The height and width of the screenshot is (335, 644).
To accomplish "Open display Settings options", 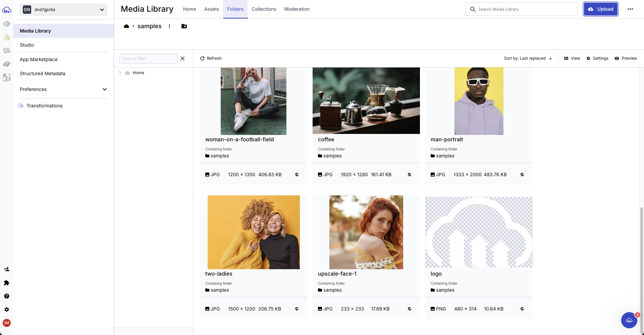I will [597, 58].
